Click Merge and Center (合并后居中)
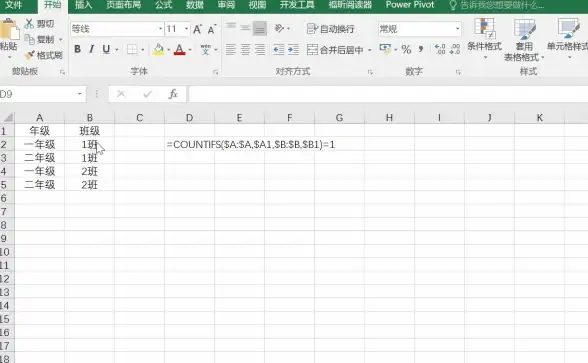 point(335,50)
